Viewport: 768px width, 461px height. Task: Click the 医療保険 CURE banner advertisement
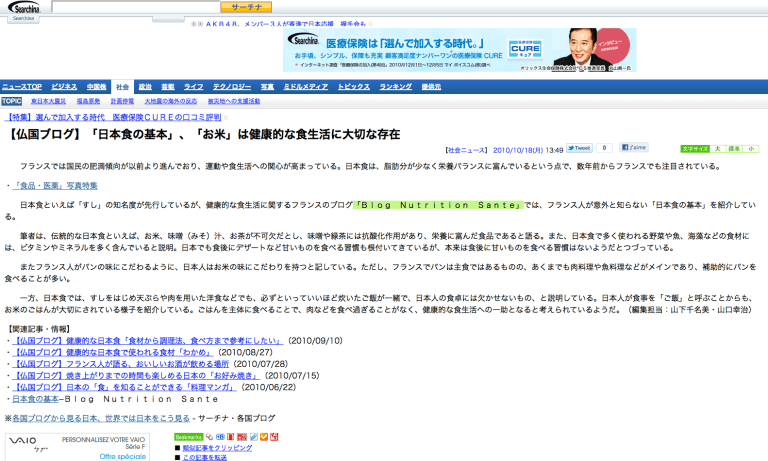pyautogui.click(x=459, y=50)
